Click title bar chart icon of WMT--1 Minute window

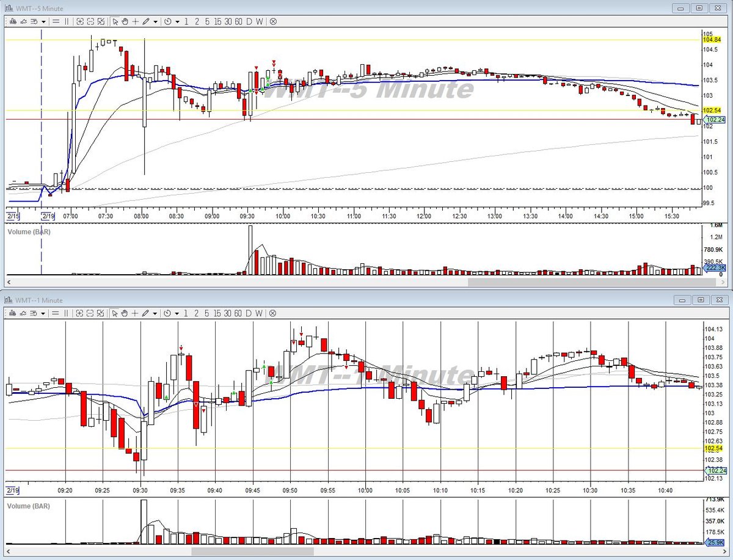tap(9, 300)
